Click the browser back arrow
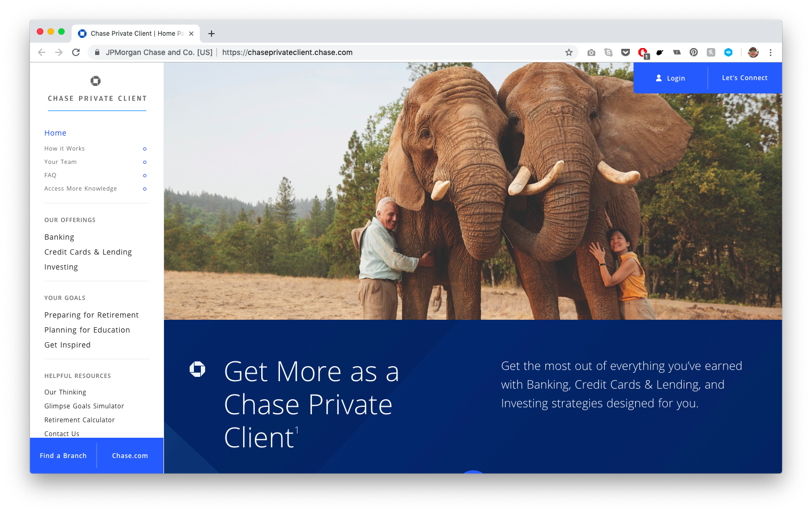 point(42,52)
